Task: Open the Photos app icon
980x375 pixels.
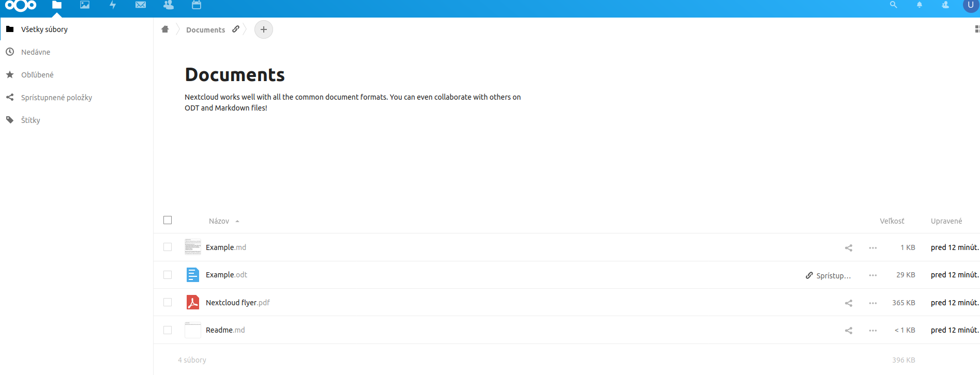Action: [85, 5]
